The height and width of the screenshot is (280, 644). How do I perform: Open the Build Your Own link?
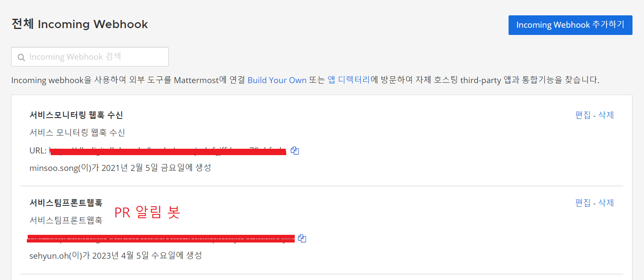(277, 80)
